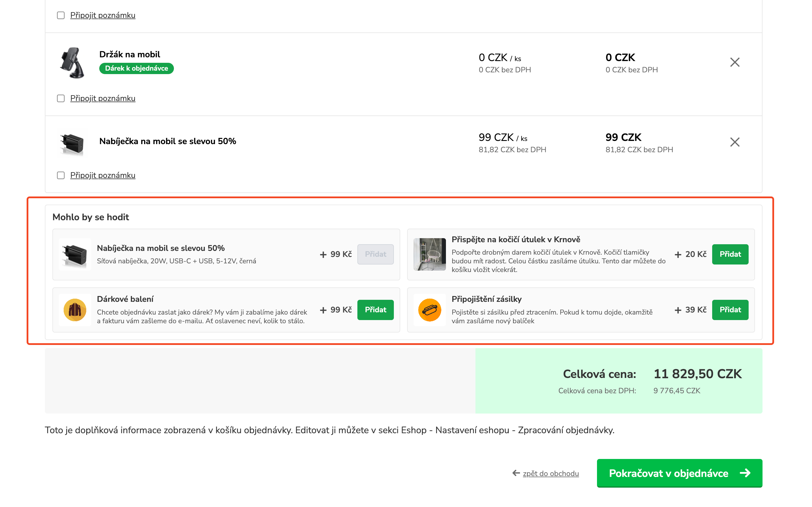812x507 pixels.
Task: Check note box under Držák na mobil
Action: pos(61,99)
